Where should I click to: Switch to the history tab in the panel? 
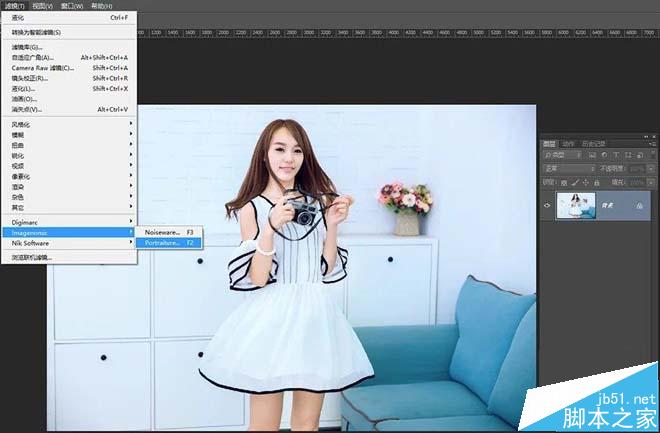(593, 144)
